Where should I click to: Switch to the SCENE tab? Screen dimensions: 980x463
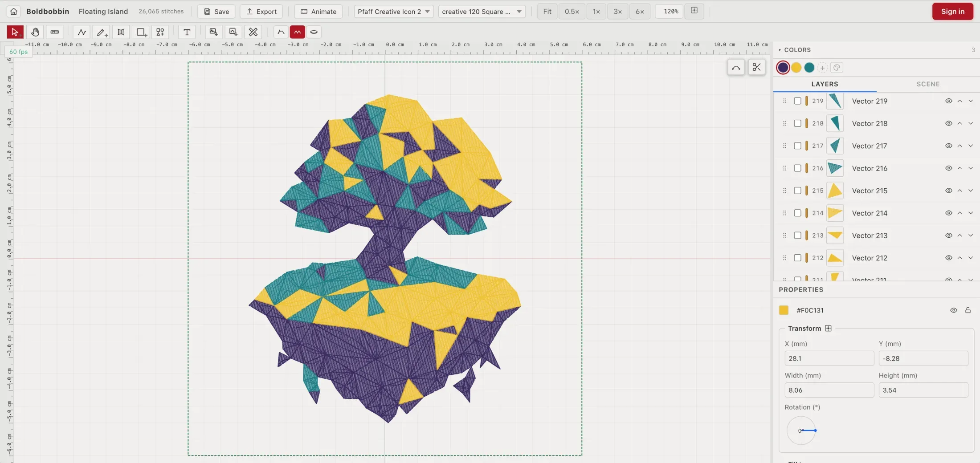click(928, 84)
